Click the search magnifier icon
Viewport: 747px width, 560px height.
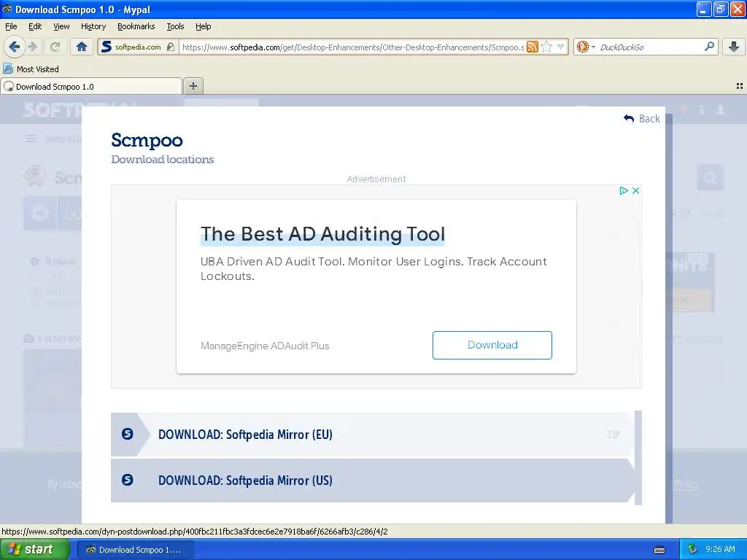pos(709,47)
